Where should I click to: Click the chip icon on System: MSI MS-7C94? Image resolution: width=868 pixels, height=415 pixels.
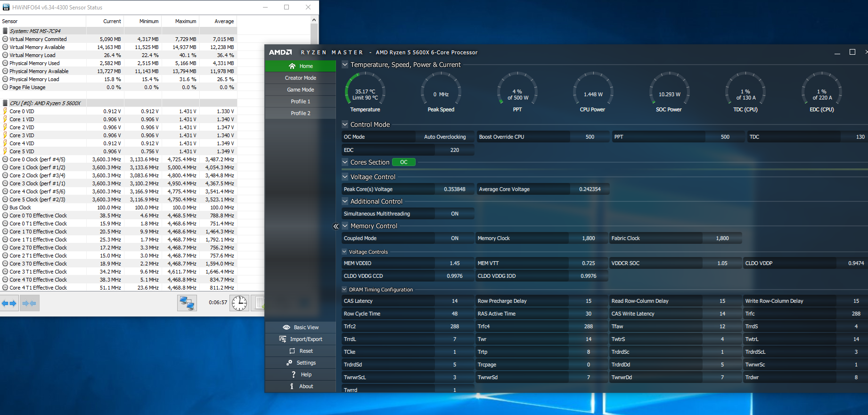coord(5,31)
